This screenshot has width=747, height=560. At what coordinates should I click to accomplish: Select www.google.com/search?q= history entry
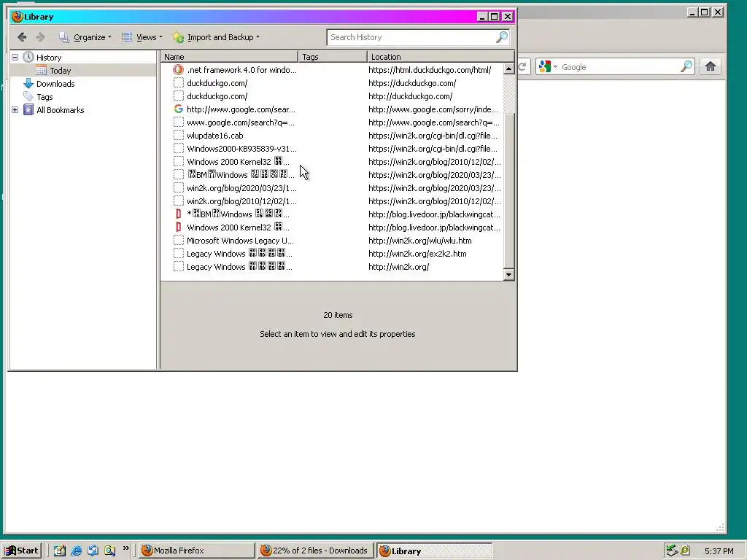pyautogui.click(x=240, y=122)
